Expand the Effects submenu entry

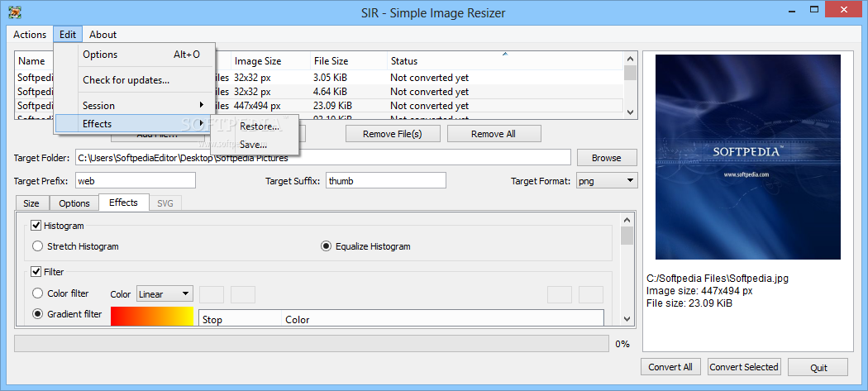[133, 123]
